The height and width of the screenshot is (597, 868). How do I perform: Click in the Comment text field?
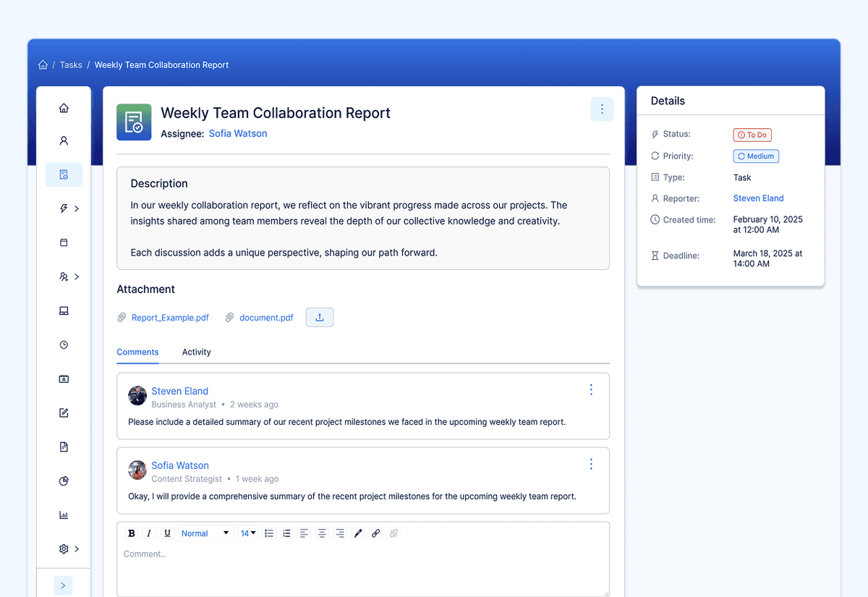coord(363,570)
